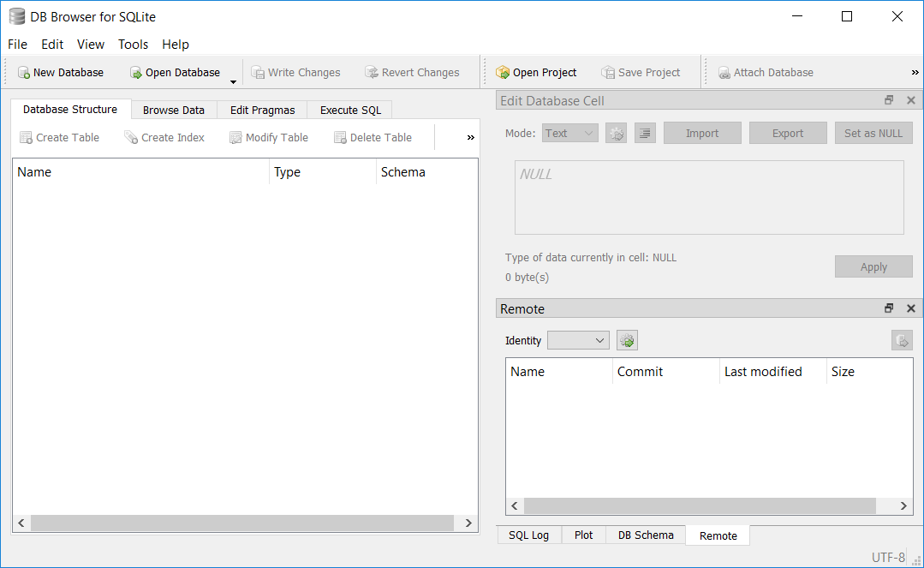Click the Export button

pos(788,134)
